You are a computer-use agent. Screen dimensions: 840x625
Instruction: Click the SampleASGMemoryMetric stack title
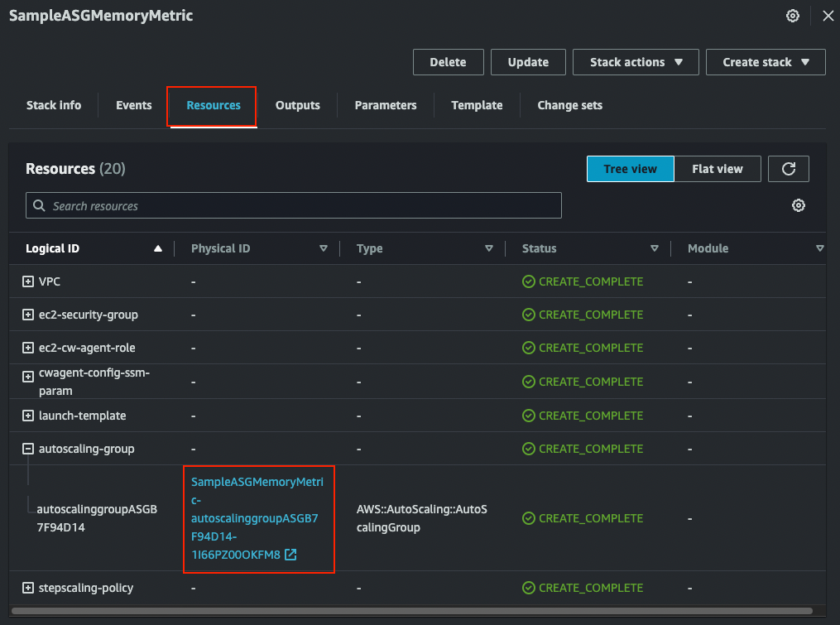[x=101, y=16]
